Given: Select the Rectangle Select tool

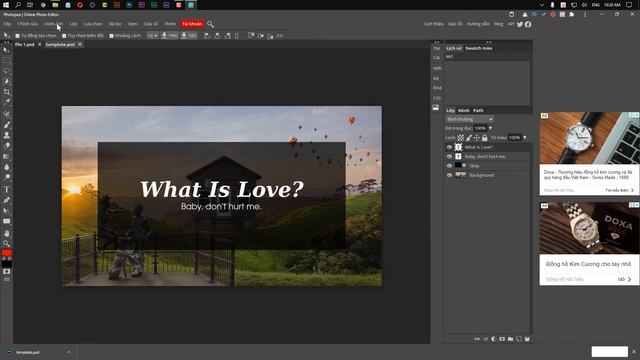Looking at the screenshot, I should 6,60.
